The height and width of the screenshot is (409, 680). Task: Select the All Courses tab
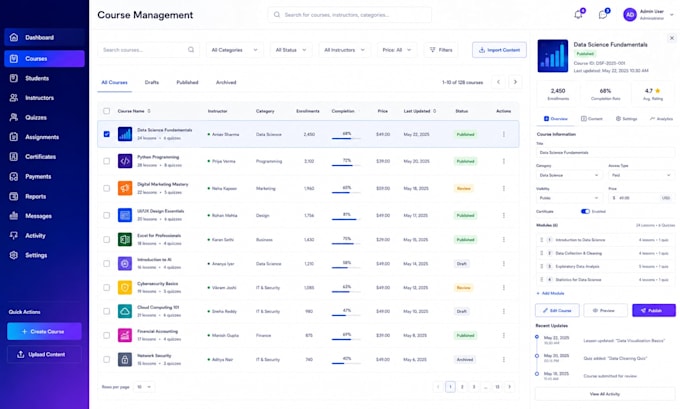[114, 82]
